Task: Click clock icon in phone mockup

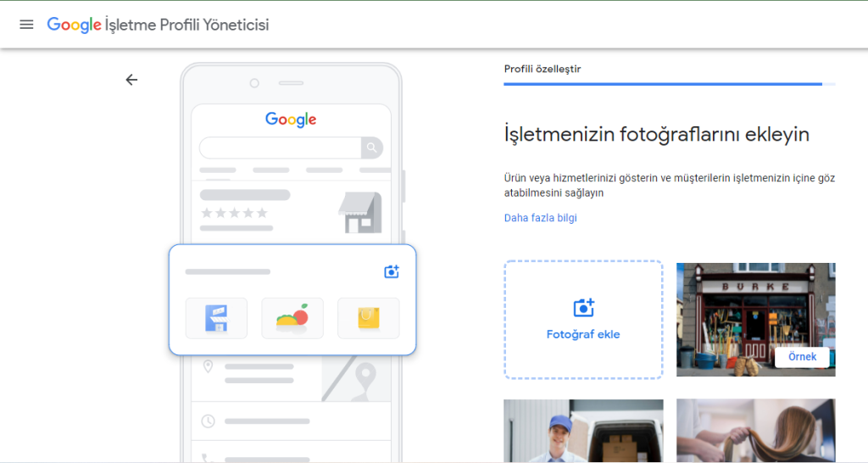Action: coord(209,421)
